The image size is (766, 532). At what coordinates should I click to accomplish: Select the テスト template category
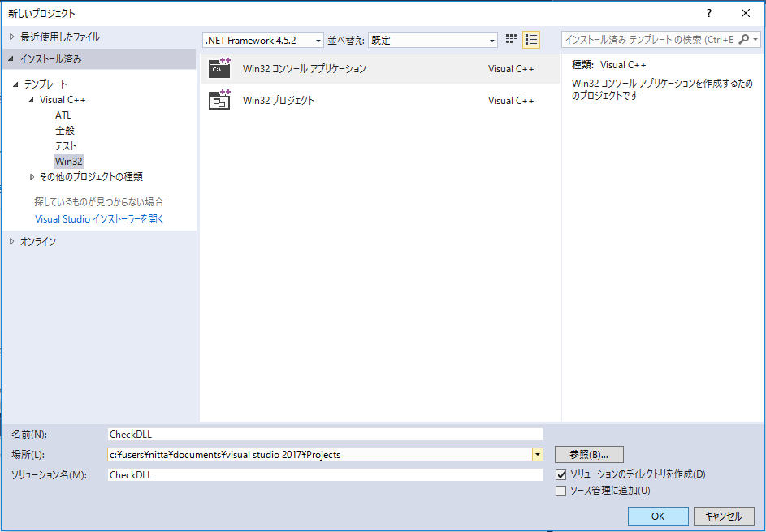tap(66, 146)
